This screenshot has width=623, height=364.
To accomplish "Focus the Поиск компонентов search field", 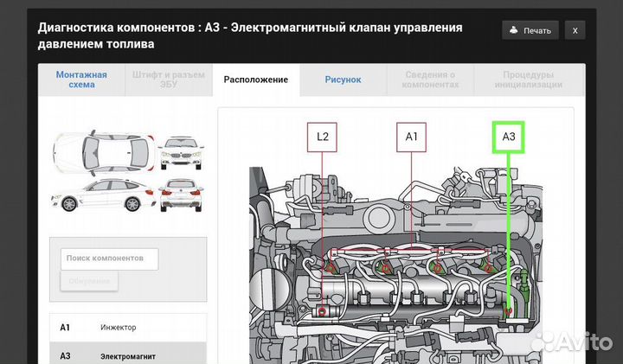I will point(109,259).
